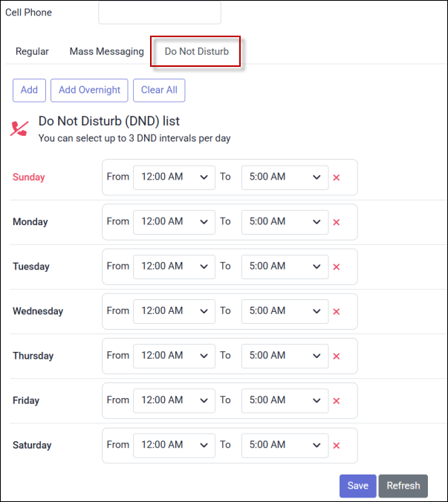Switch to the Regular tab

click(32, 51)
